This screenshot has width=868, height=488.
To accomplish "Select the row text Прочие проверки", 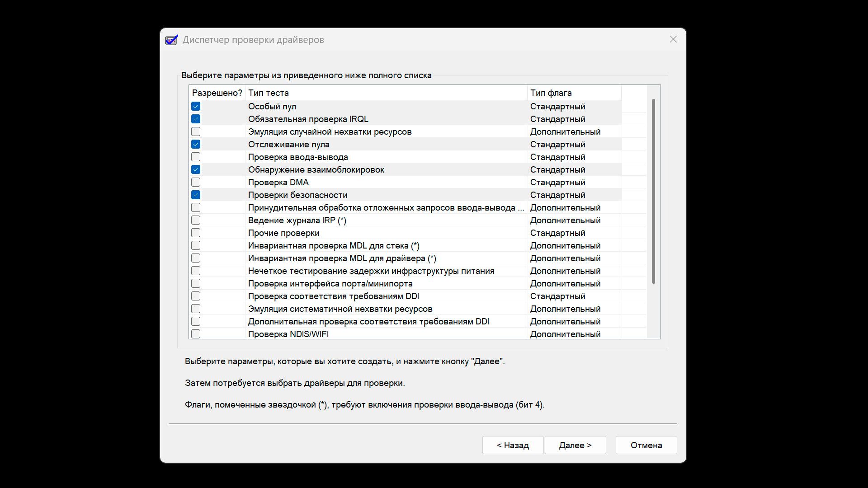I will [x=283, y=233].
